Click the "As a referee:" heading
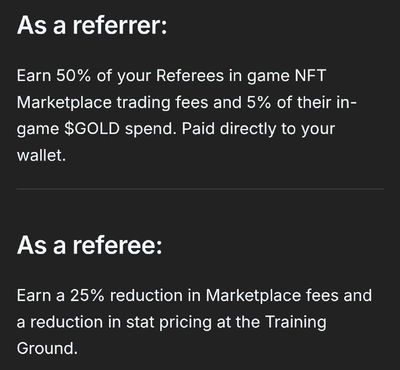Viewport: 400px width, 370px height. [89, 245]
